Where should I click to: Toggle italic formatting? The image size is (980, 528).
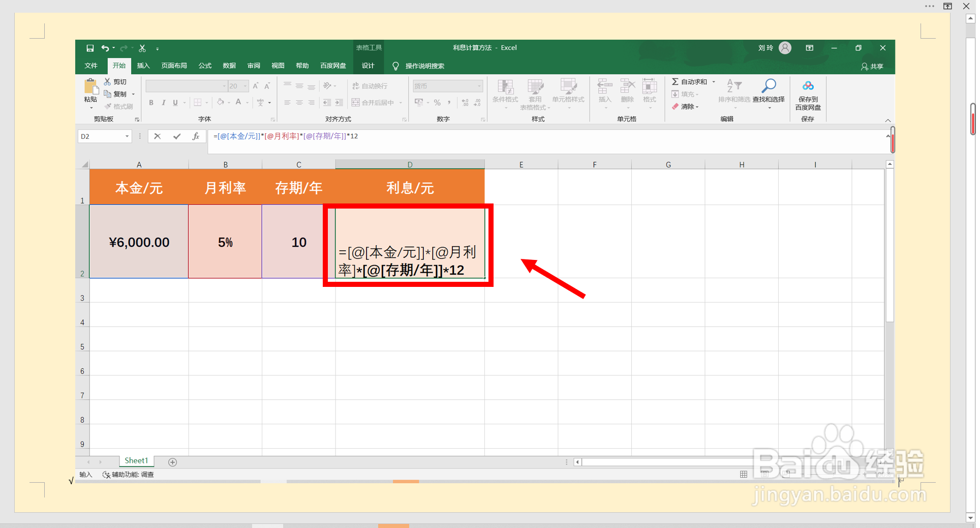pyautogui.click(x=163, y=102)
